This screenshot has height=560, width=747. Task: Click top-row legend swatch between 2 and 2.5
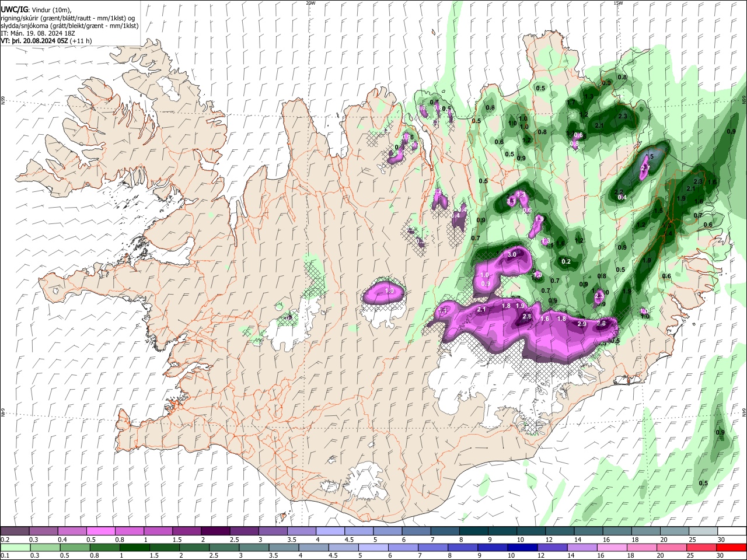215,531
